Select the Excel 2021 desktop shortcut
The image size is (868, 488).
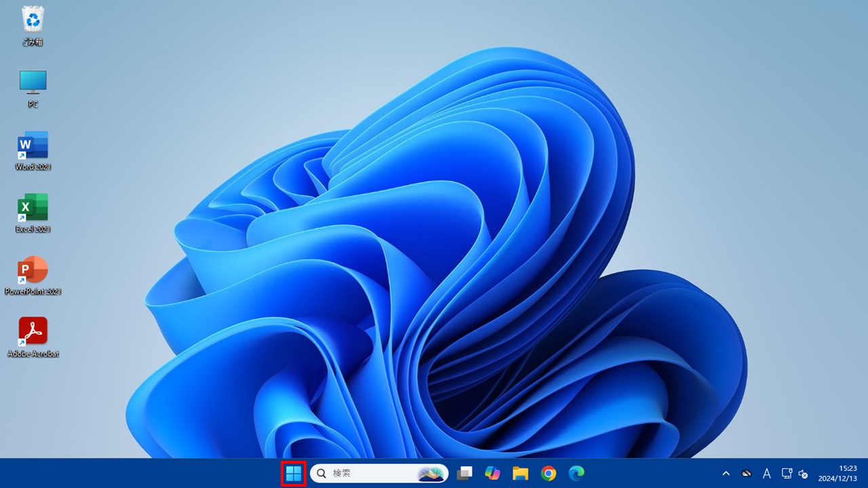(x=33, y=213)
